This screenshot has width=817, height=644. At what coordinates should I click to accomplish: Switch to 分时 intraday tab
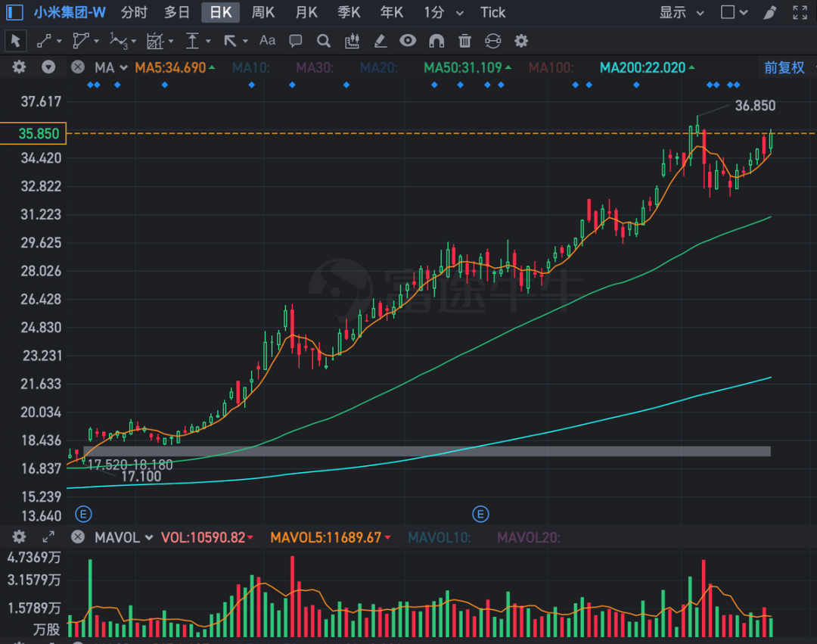[x=134, y=13]
